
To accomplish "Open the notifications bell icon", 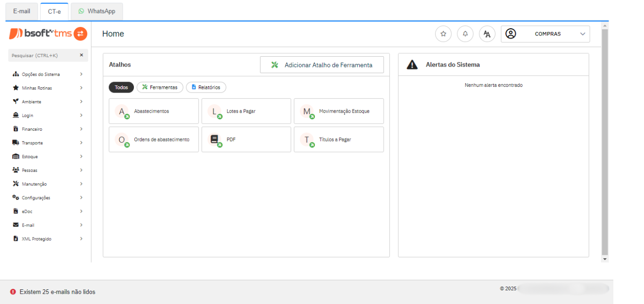I will pyautogui.click(x=465, y=34).
